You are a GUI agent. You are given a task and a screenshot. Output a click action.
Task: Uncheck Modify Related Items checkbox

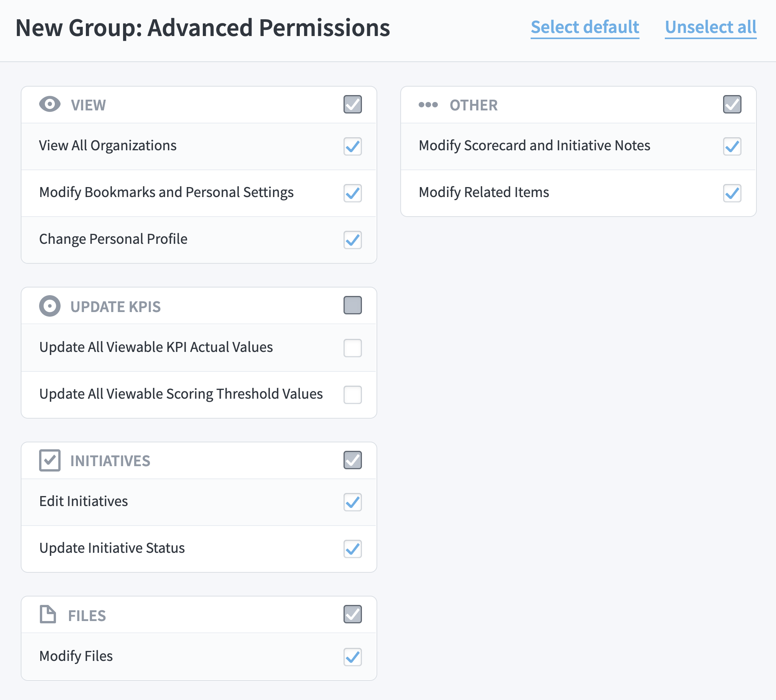[732, 193]
